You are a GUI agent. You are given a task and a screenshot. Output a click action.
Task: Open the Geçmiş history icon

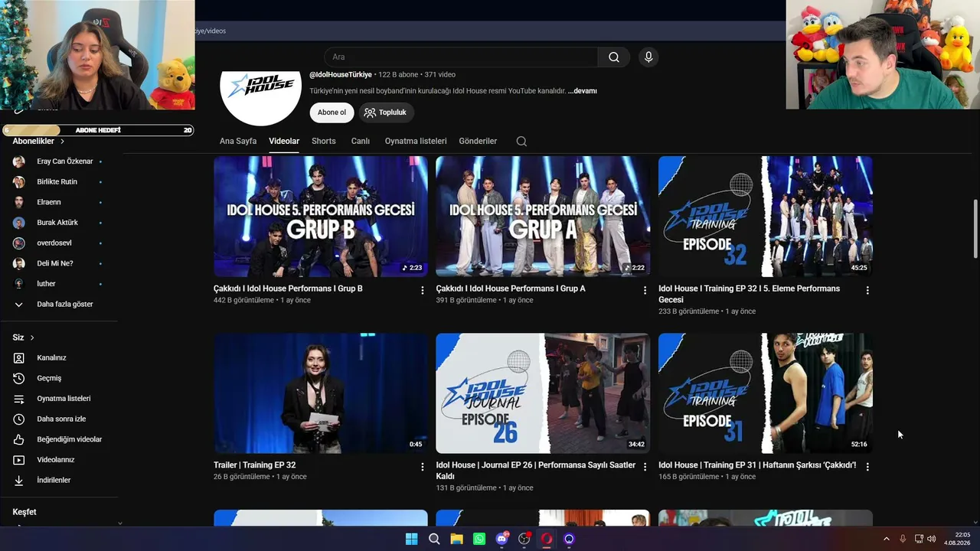click(19, 378)
